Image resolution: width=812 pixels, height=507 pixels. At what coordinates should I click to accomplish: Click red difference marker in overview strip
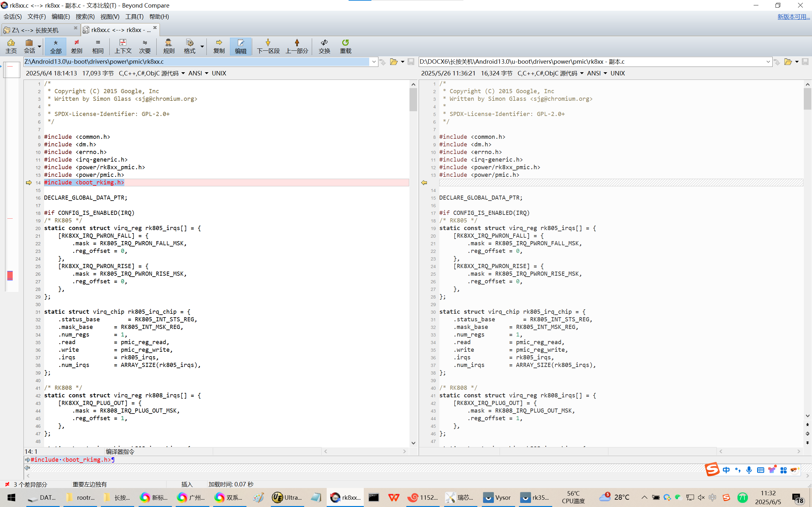coord(10,275)
